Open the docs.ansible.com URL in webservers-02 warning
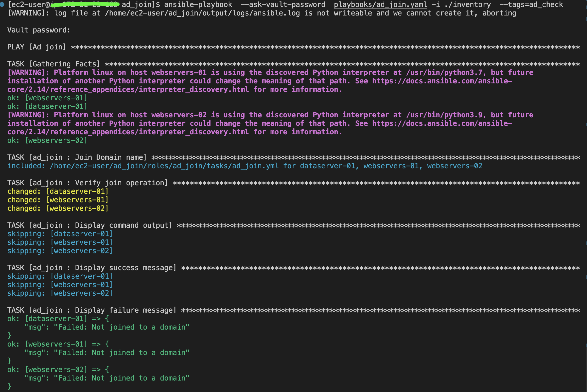 tap(442, 124)
